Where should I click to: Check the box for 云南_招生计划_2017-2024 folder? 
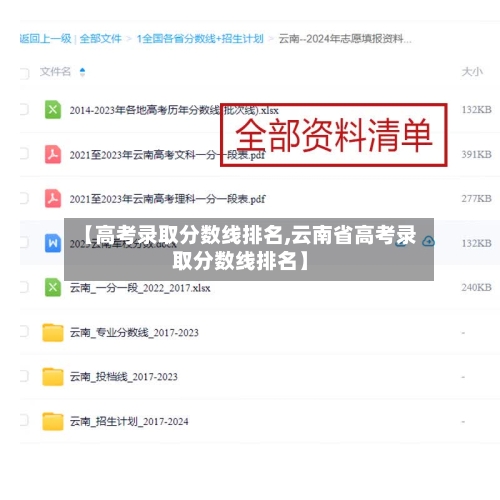click(x=24, y=421)
